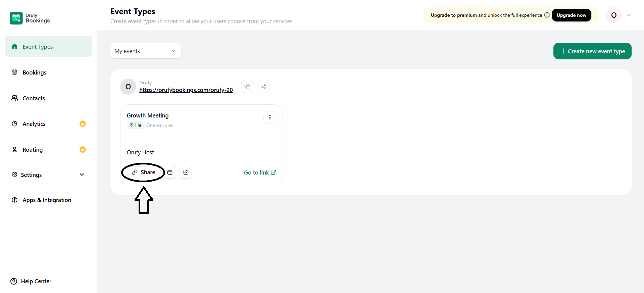Open the Growth Meeting three-dot menu
Image resolution: width=644 pixels, height=293 pixels.
coord(270,117)
